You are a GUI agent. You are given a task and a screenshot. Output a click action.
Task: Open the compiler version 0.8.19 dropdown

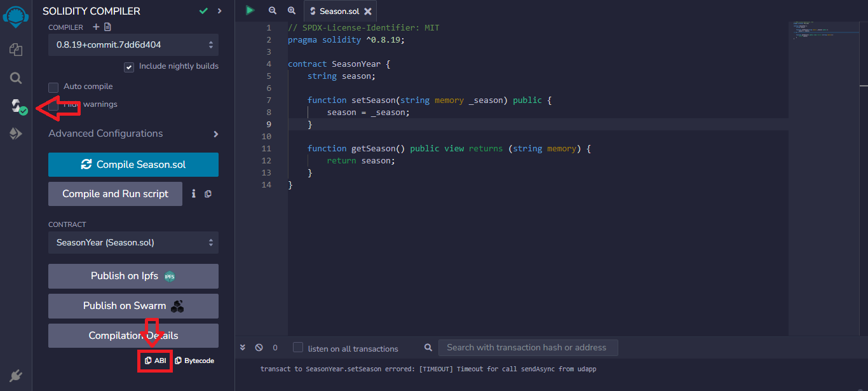[133, 45]
